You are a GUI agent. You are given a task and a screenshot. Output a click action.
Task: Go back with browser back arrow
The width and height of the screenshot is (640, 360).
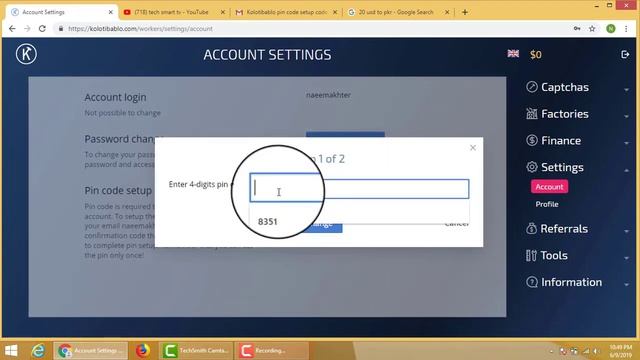(x=12, y=29)
